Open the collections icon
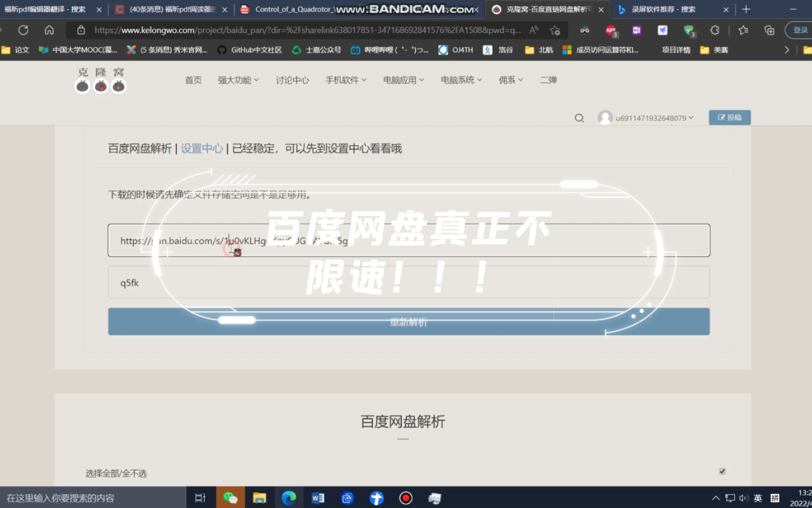Viewport: 812px width, 508px height. 769,30
